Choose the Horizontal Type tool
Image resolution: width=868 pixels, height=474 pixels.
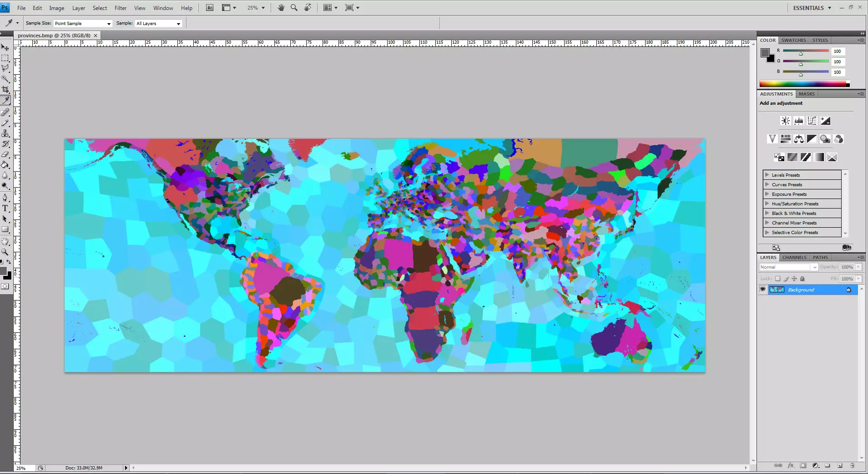5,208
